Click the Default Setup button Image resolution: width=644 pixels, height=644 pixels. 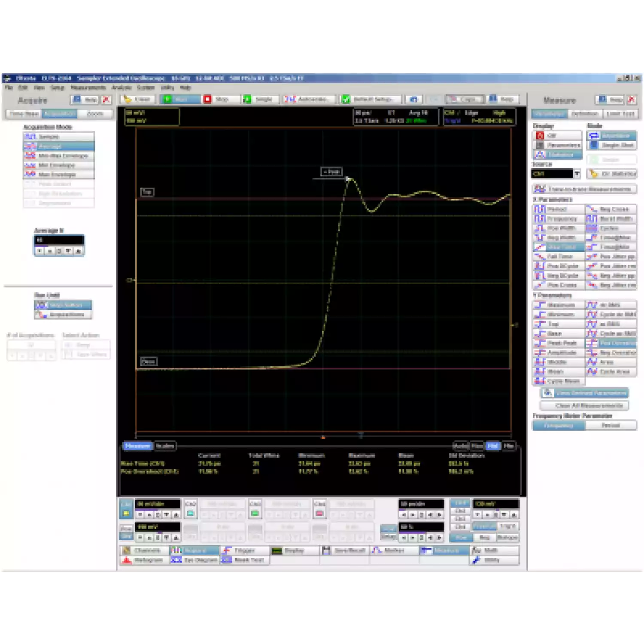[x=372, y=99]
